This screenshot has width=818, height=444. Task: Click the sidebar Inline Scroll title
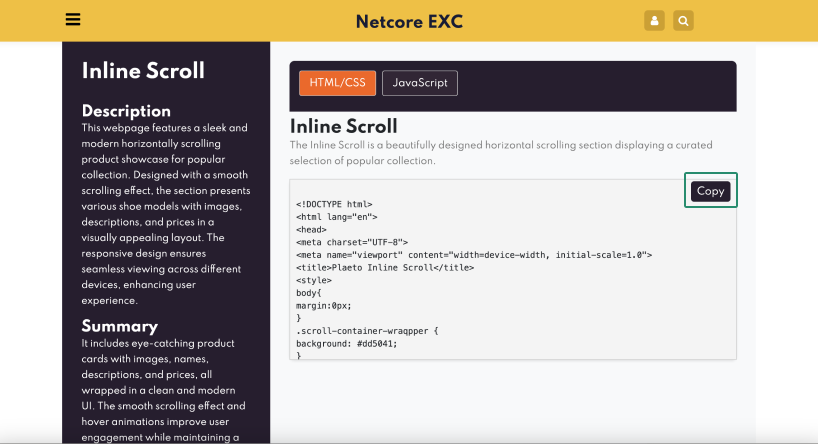[x=143, y=71]
